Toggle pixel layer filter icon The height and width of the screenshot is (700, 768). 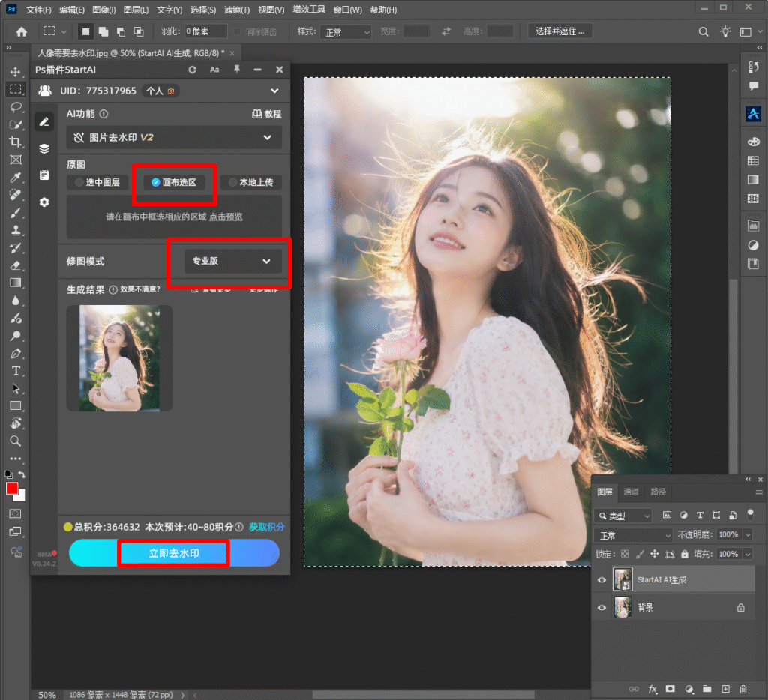(667, 515)
